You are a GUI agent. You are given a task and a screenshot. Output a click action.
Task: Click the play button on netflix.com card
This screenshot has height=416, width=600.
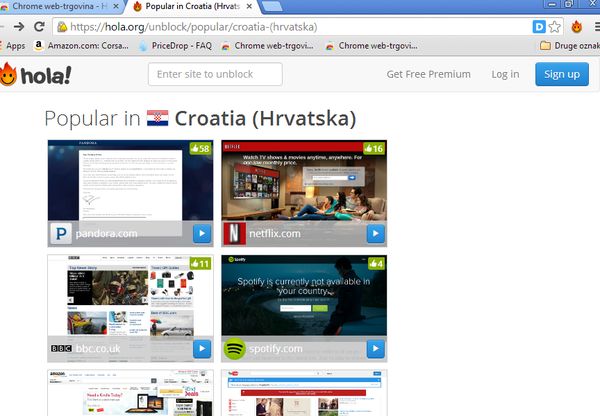(x=376, y=233)
